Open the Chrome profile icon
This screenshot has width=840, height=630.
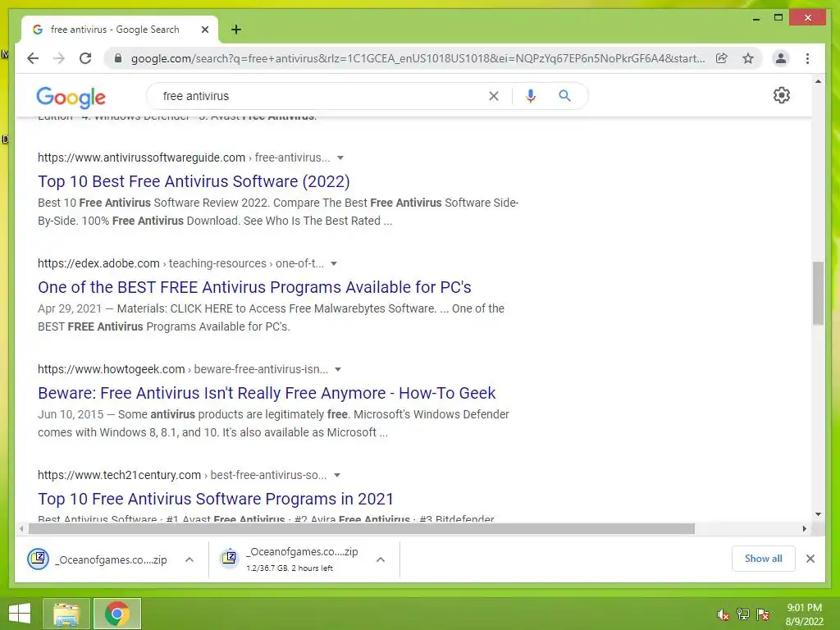tap(781, 58)
